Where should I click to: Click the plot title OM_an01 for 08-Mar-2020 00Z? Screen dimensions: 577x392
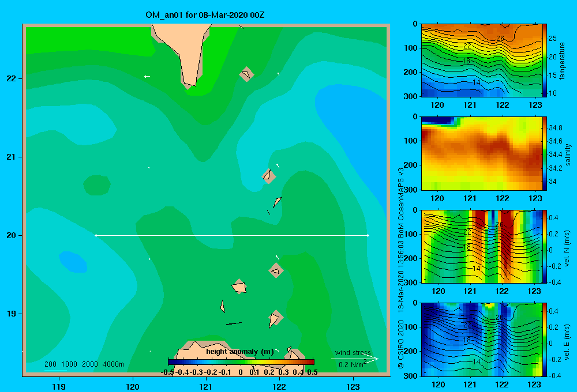(x=205, y=15)
